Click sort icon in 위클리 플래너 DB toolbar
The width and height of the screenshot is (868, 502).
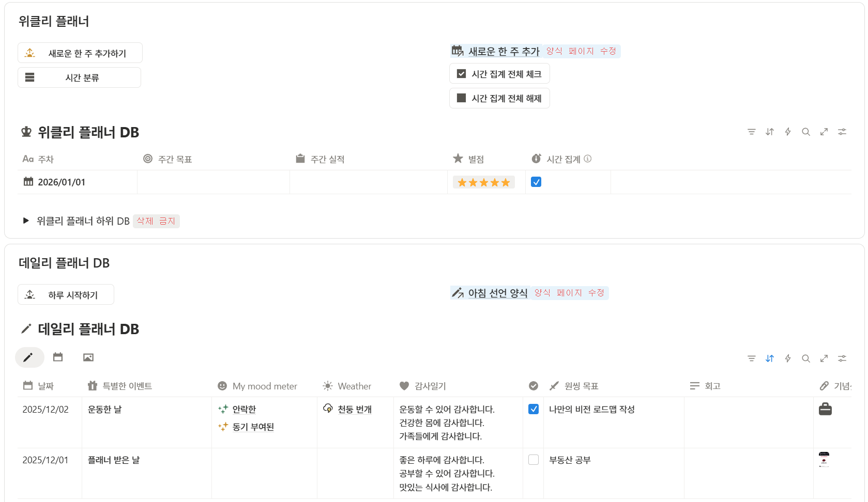point(770,132)
